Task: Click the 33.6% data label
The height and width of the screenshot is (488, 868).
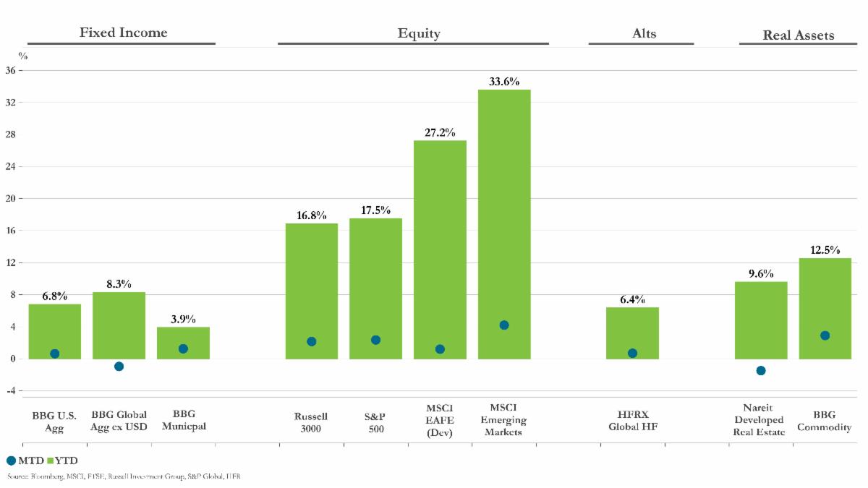Action: tap(504, 82)
